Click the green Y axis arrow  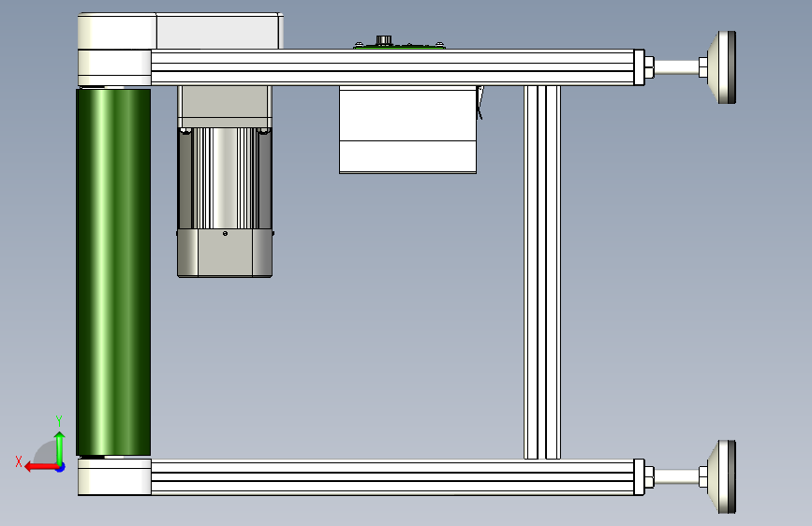(60, 447)
